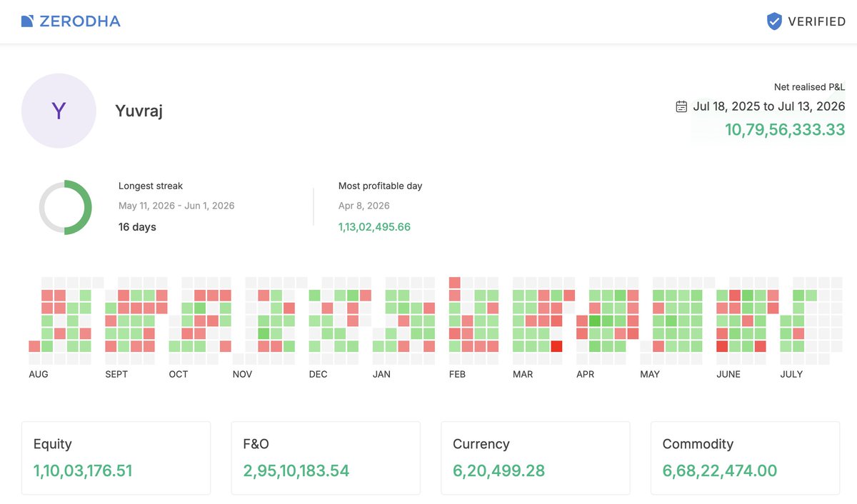Click the ZERODHA brand name text
857x504 pixels.
coord(80,21)
